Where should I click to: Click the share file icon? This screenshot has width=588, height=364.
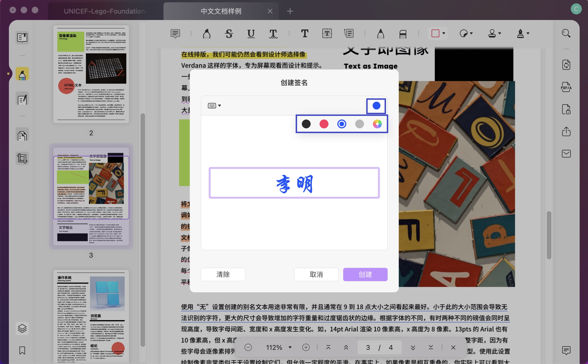point(566,131)
